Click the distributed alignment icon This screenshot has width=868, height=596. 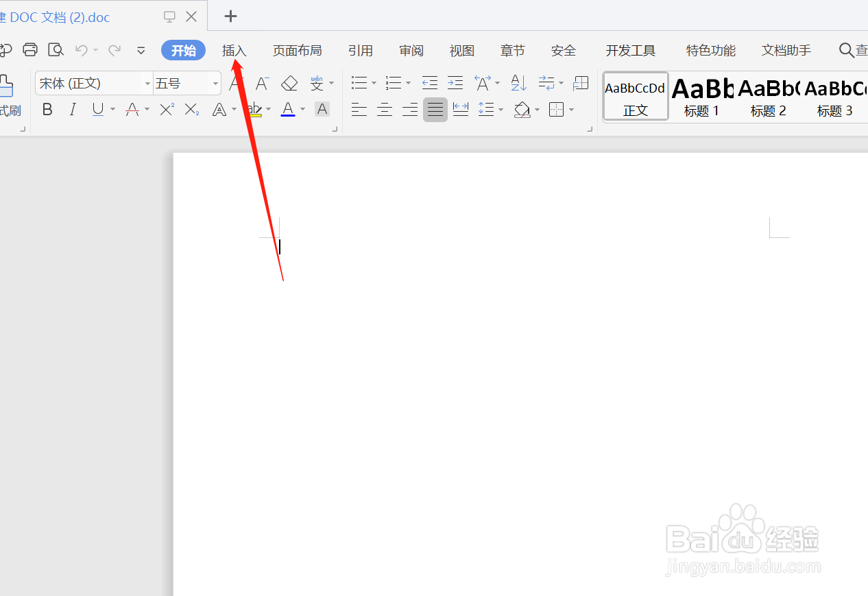(461, 109)
